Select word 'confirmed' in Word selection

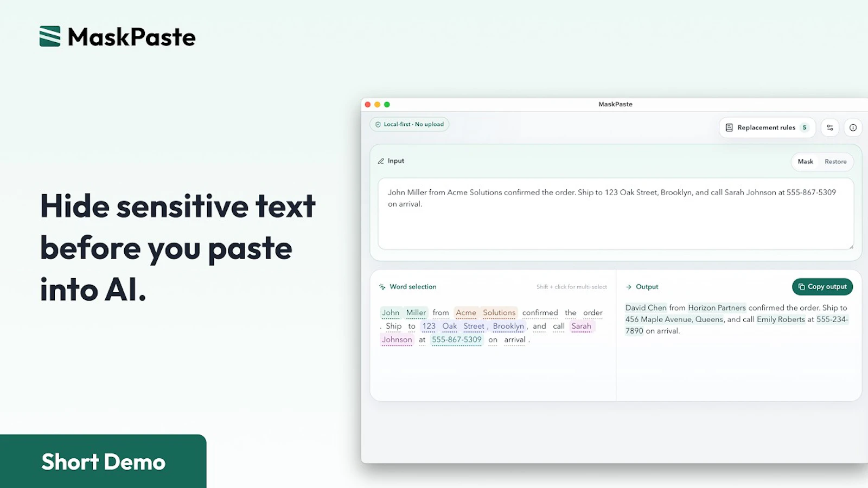click(x=540, y=313)
